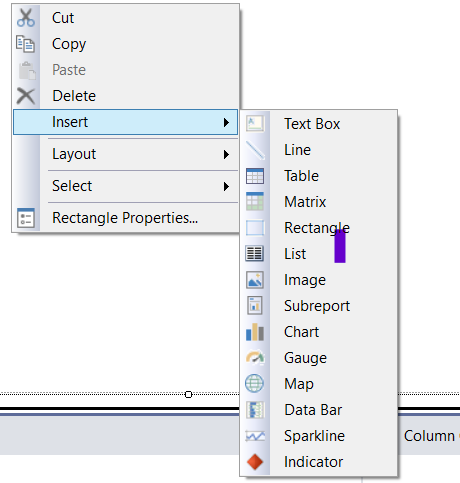The height and width of the screenshot is (483, 460).
Task: Click the Map globe icon
Action: (x=254, y=383)
